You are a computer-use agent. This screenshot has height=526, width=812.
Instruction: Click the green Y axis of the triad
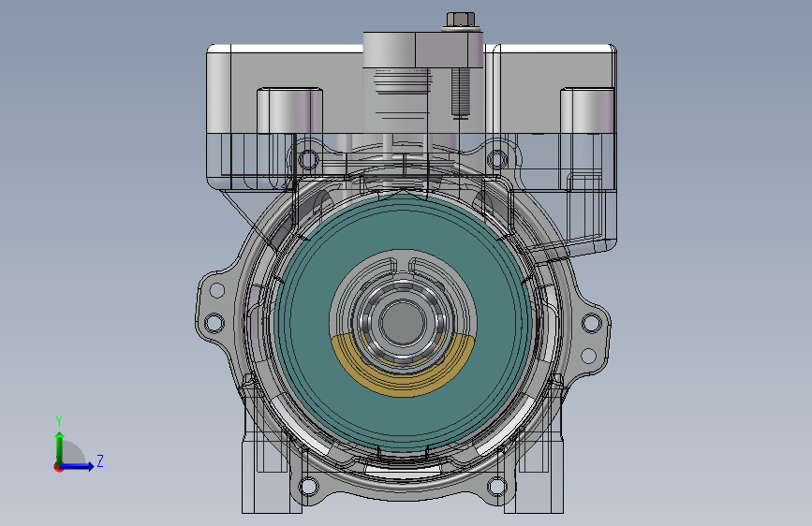click(60, 448)
